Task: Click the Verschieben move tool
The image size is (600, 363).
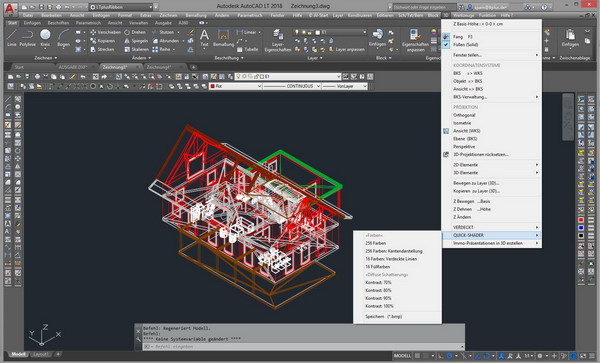Action: click(x=106, y=32)
